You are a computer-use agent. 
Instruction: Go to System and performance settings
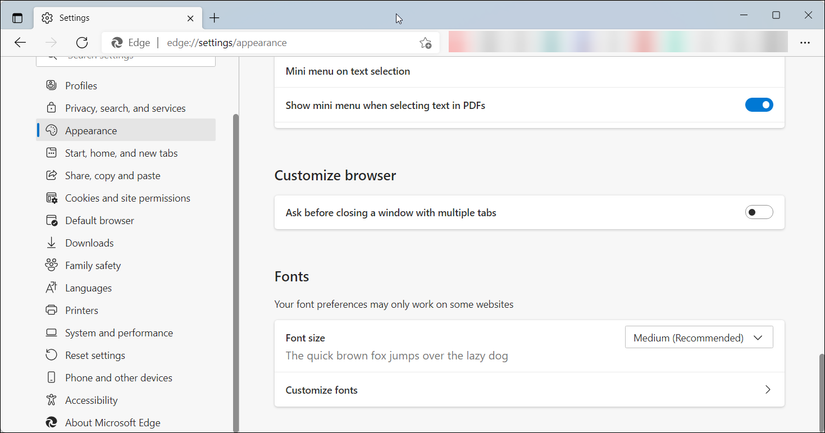118,333
